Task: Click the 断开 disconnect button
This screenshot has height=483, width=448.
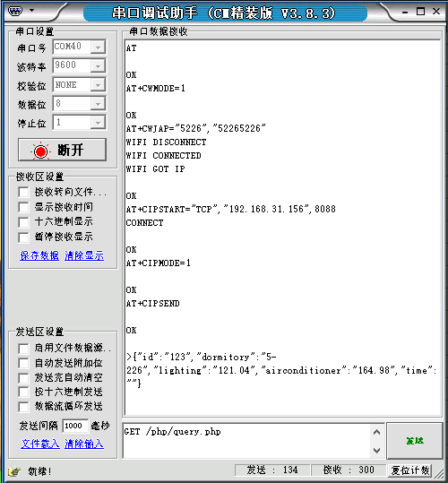Action: pos(62,150)
